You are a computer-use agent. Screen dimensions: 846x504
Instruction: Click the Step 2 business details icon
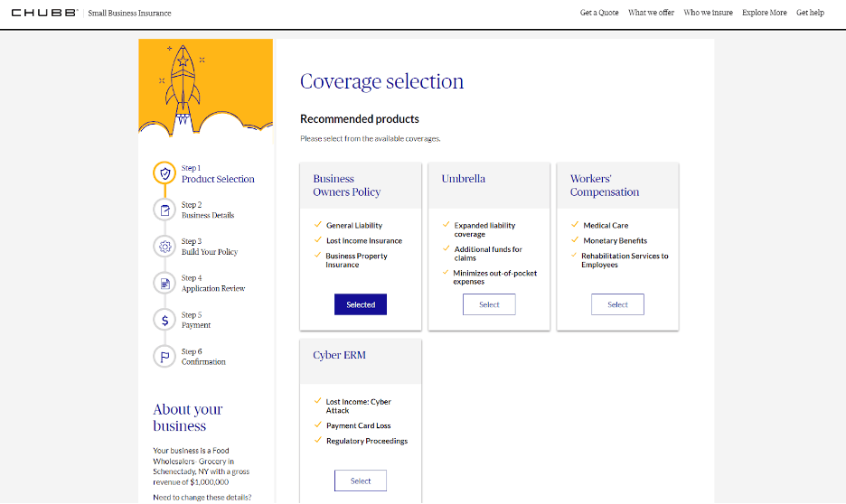[164, 210]
